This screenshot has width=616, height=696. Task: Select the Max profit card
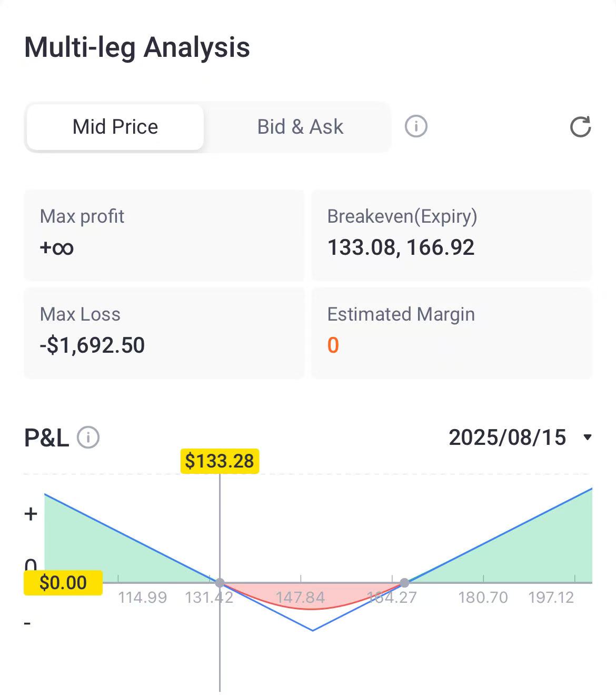[164, 235]
